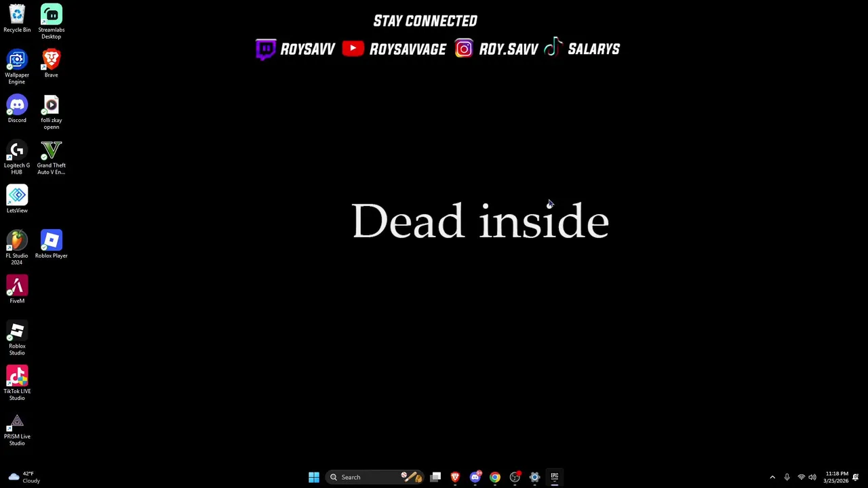Select the FiveM desktop icon
This screenshot has width=868, height=488.
point(17,289)
